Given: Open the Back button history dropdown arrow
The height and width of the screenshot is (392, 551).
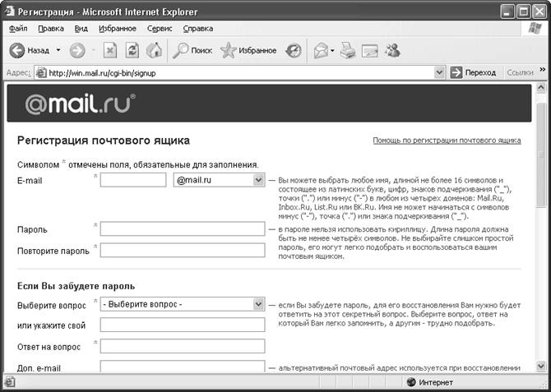Looking at the screenshot, I should (58, 50).
